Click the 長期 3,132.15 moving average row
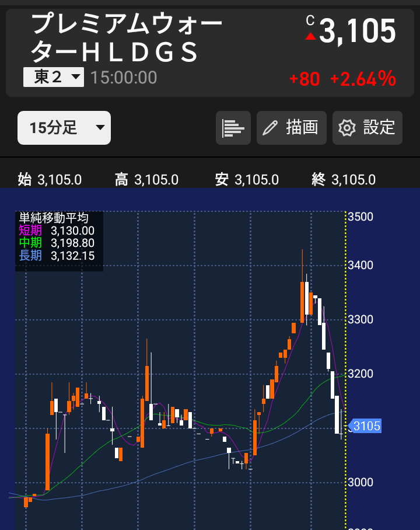 57,256
